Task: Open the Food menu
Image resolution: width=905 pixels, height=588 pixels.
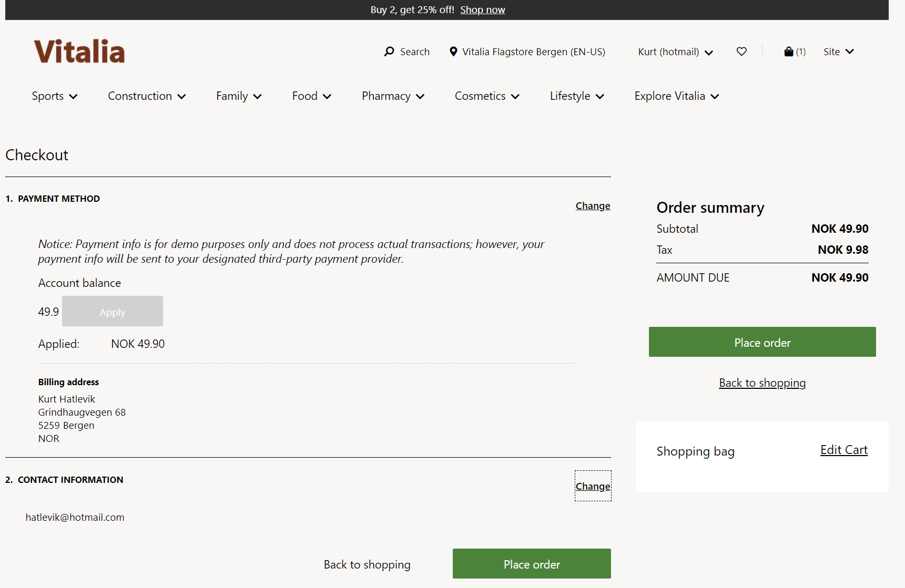Action: (x=311, y=96)
